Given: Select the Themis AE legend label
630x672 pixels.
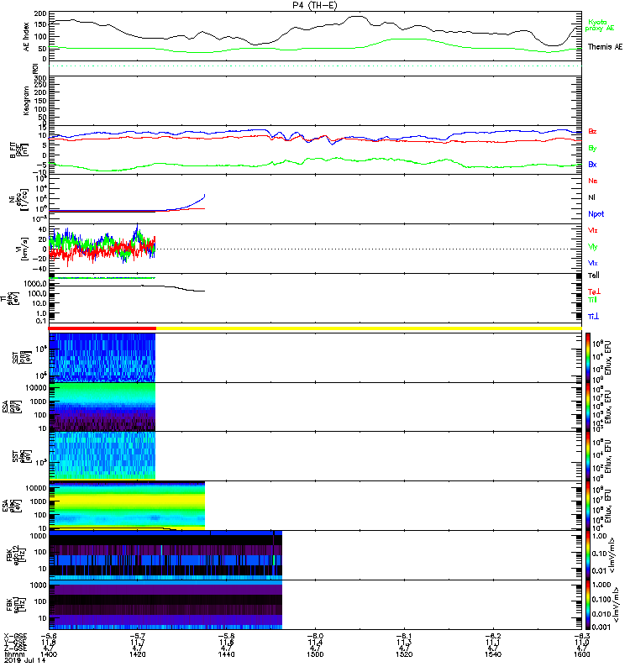Looking at the screenshot, I should (x=605, y=47).
